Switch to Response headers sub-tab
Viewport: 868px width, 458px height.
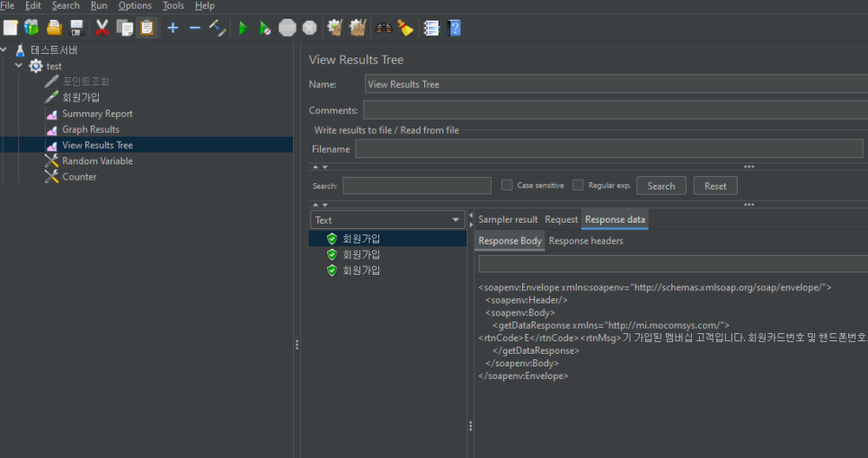pyautogui.click(x=586, y=241)
